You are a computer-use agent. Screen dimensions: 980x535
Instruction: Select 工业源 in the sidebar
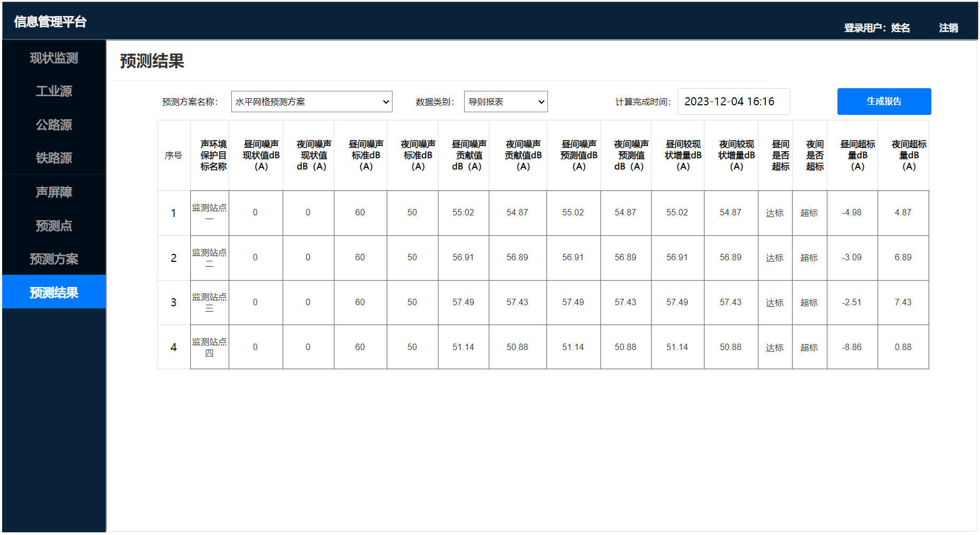[x=54, y=91]
